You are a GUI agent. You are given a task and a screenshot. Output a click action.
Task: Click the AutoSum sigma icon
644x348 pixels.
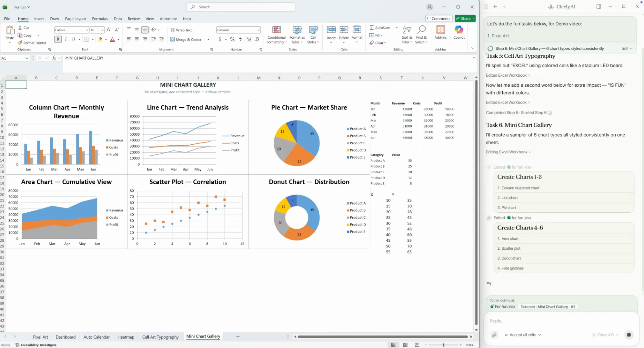tap(372, 28)
